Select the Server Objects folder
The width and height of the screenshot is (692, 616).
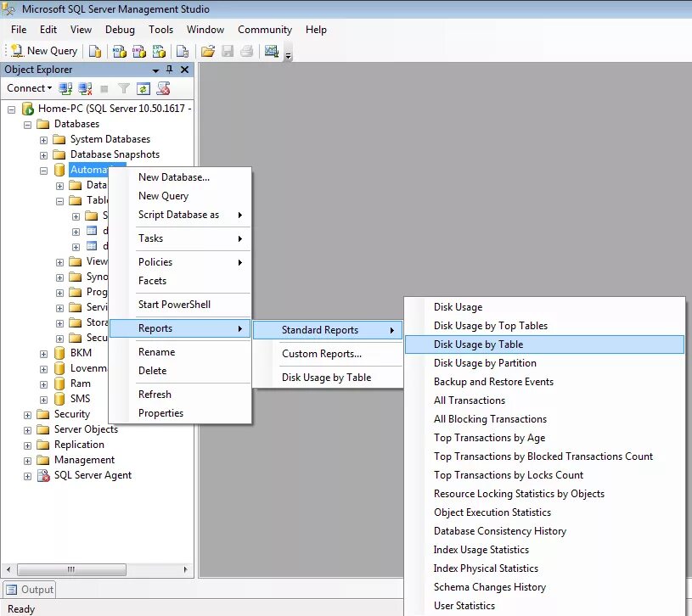(86, 429)
